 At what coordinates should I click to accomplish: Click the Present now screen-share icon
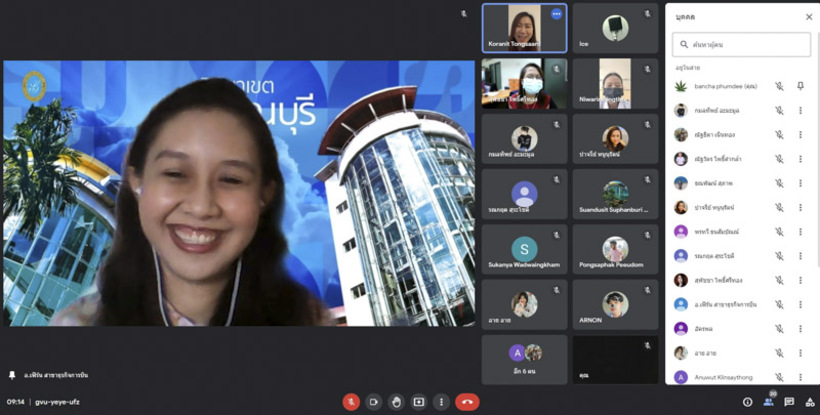pos(419,402)
